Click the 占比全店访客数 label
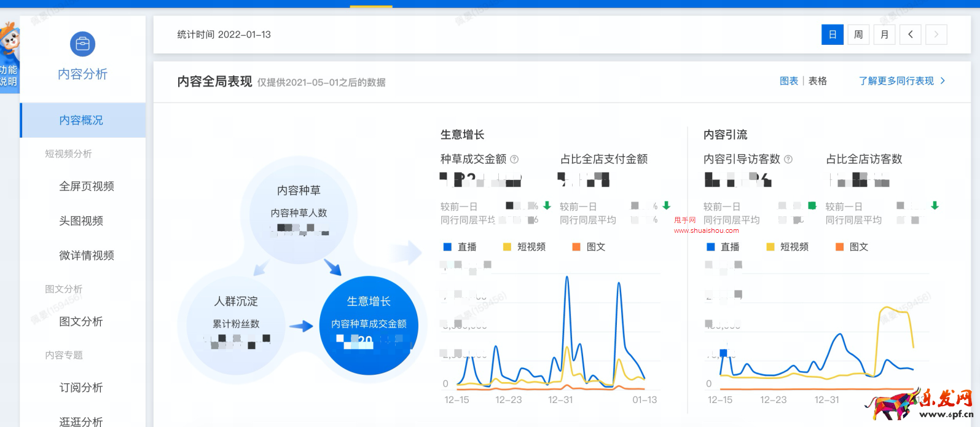 point(864,159)
